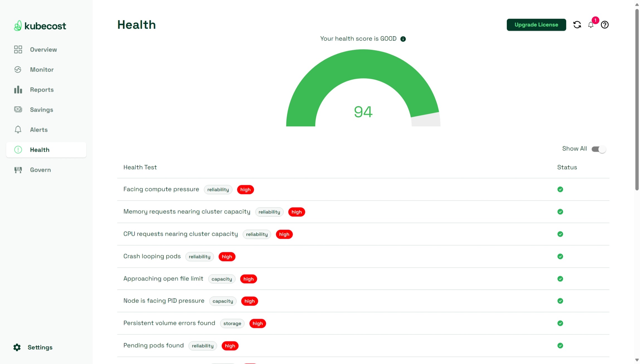Click the Govern icon in the sidebar
The width and height of the screenshot is (640, 364).
[18, 170]
